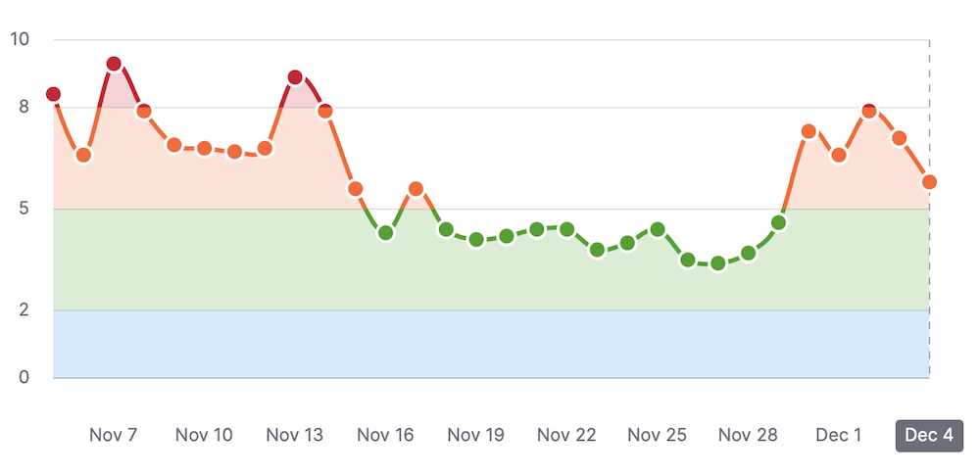Click the last orange data point at Dec 4
This screenshot has width=980, height=476.
929,182
